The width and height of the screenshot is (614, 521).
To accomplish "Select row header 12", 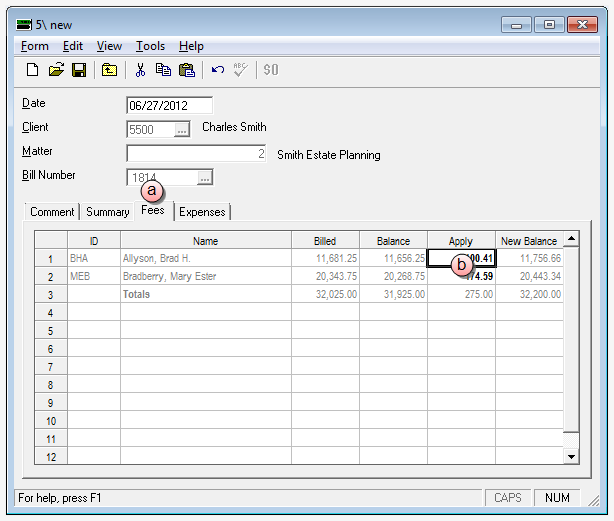I will coord(51,456).
